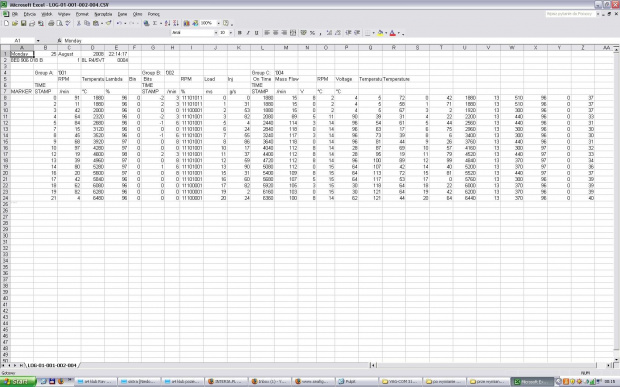Select column header A
Image resolution: width=620 pixels, height=387 pixels.
click(22, 47)
